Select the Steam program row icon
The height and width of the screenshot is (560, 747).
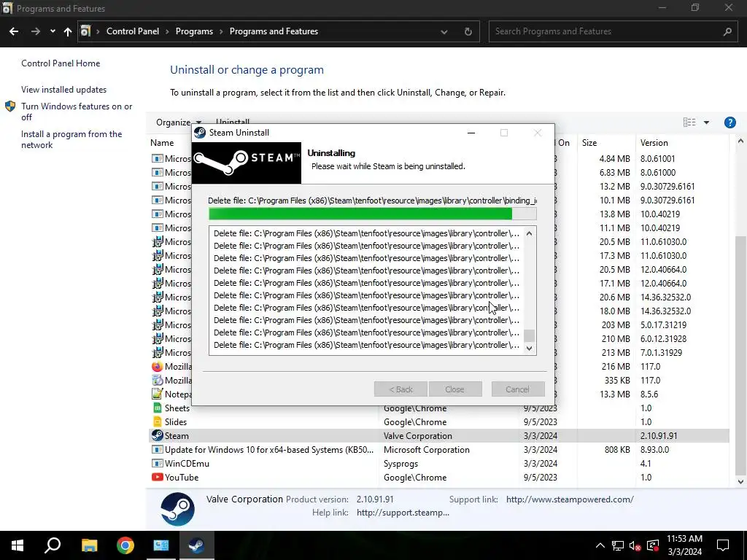click(157, 436)
